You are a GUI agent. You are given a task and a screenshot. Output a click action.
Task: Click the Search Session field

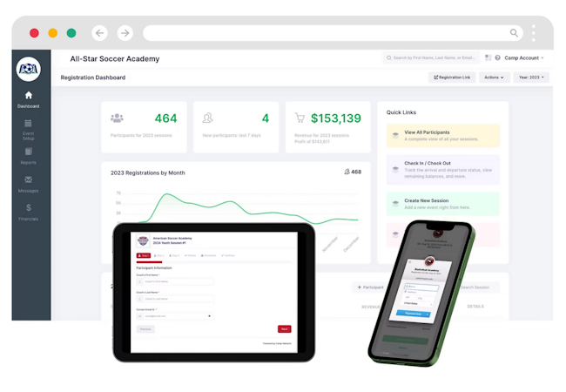point(477,287)
